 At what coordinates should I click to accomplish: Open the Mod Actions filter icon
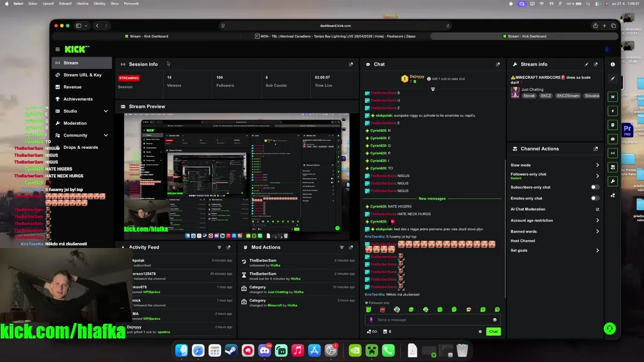coord(342,247)
